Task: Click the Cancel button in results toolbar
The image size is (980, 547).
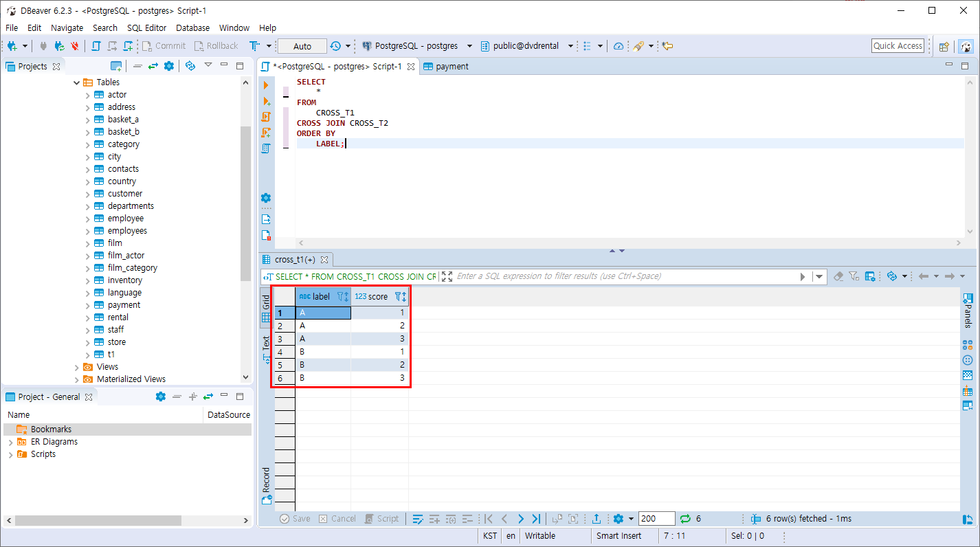Action: (x=337, y=519)
